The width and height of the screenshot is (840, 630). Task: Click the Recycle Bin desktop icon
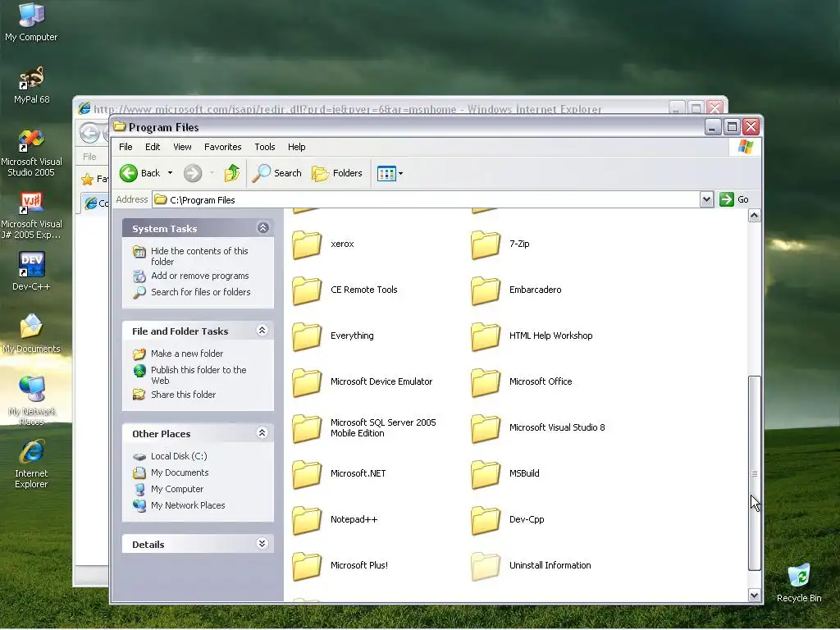(x=799, y=583)
